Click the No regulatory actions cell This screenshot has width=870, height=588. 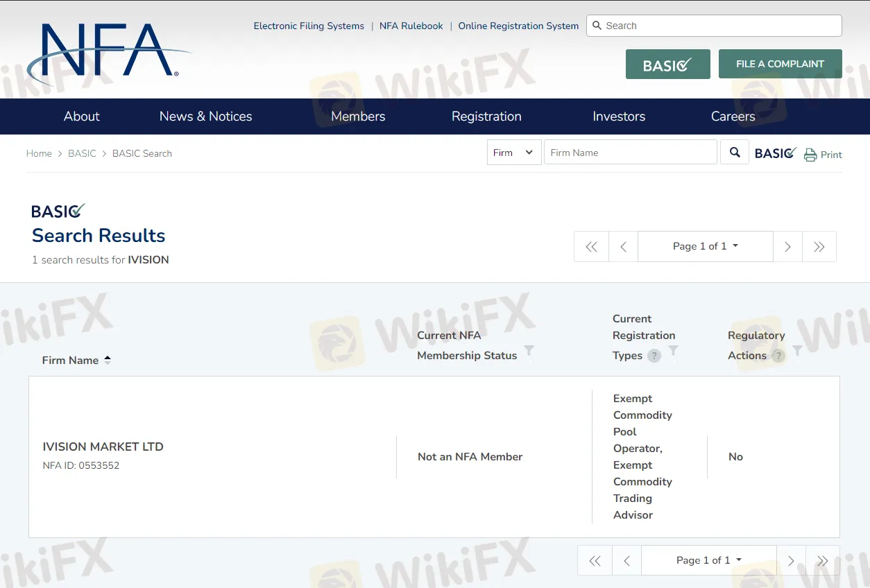(735, 456)
